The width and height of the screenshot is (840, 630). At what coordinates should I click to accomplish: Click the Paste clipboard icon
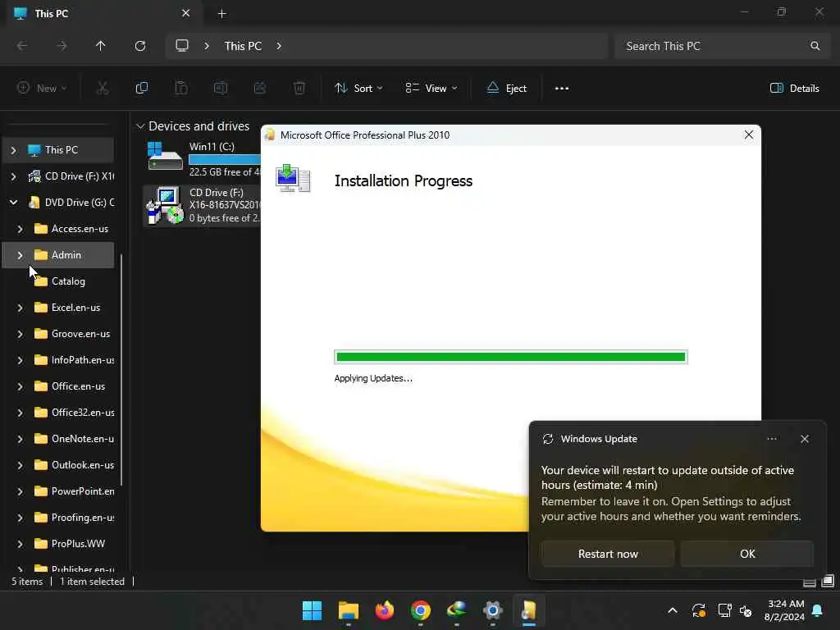181,88
